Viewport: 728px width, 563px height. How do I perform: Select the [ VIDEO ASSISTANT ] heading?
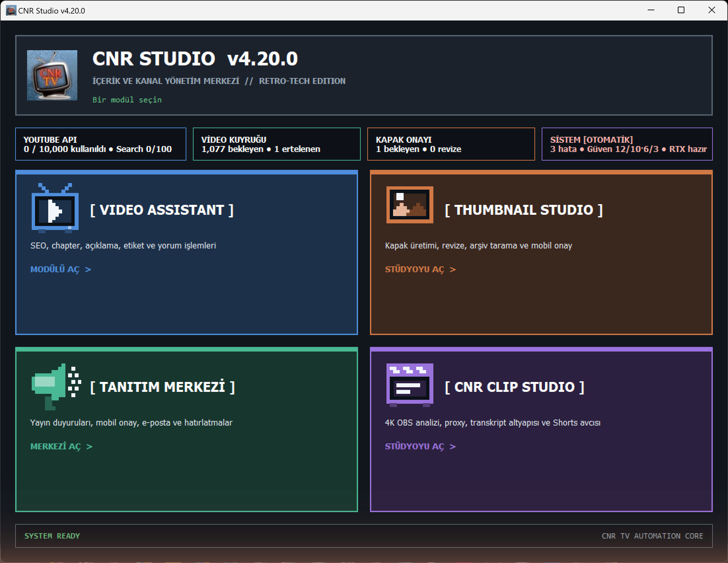(x=162, y=210)
